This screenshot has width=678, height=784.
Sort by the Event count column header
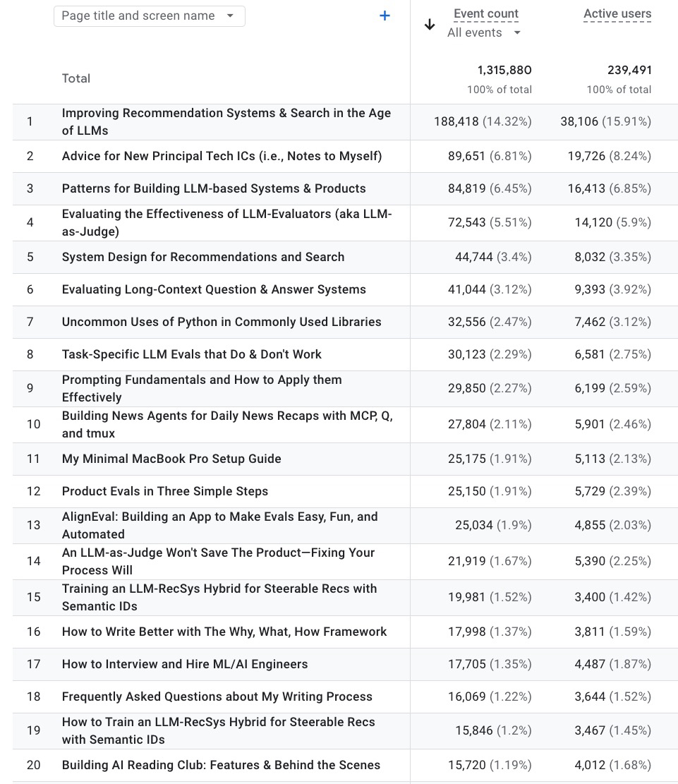[485, 13]
